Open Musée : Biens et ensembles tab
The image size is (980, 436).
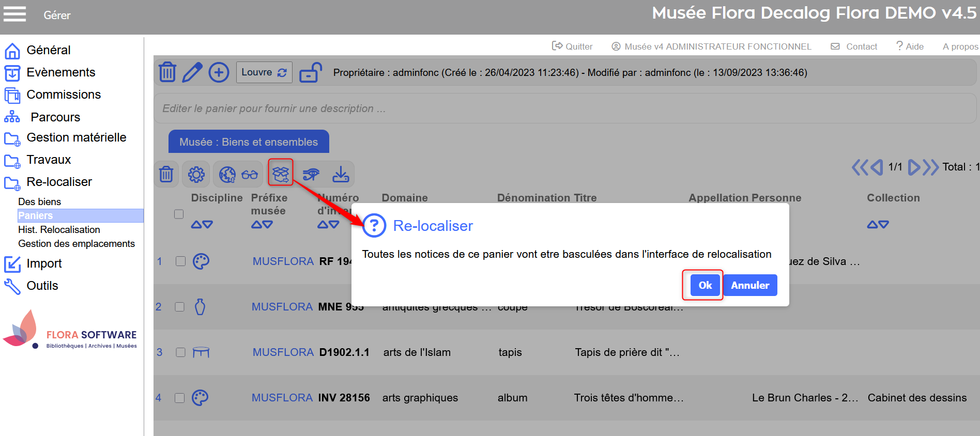[249, 142]
